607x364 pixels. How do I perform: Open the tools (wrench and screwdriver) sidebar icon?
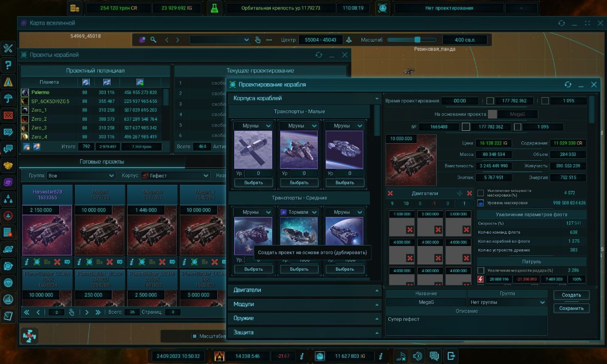point(8,48)
